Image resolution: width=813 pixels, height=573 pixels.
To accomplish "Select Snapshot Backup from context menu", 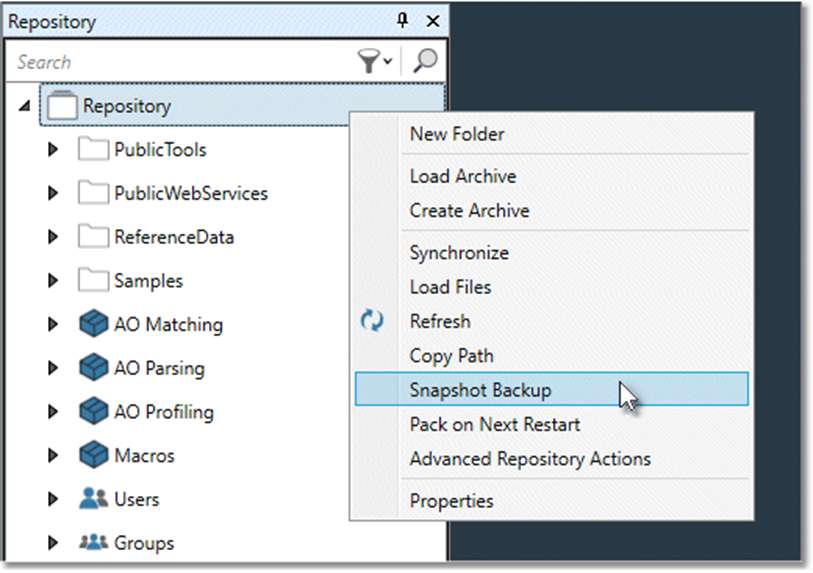I will click(x=480, y=390).
